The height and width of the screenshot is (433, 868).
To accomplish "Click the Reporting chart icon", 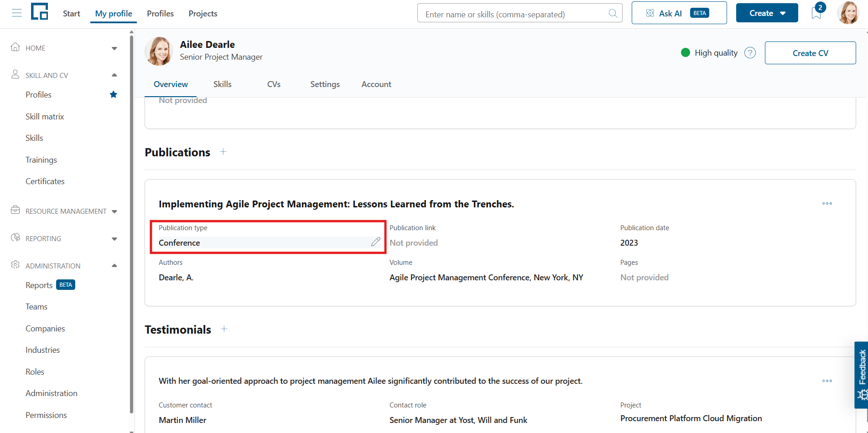I will 16,237.
